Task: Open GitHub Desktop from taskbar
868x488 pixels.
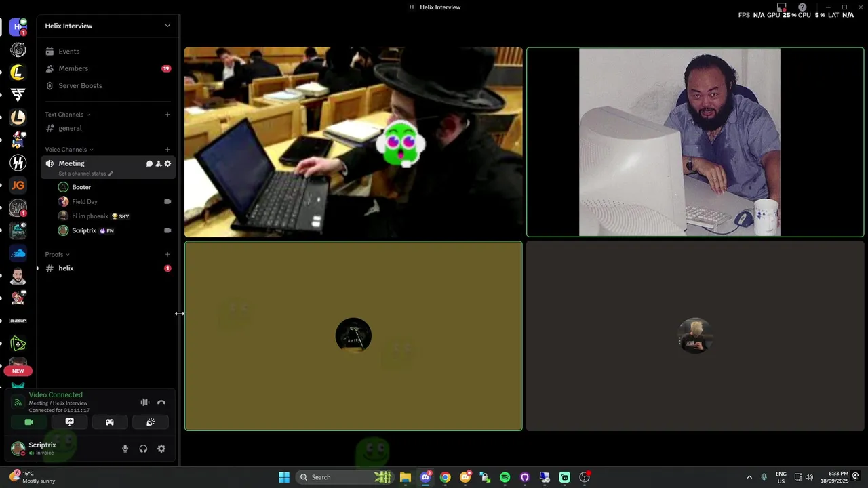Action: (x=525, y=477)
